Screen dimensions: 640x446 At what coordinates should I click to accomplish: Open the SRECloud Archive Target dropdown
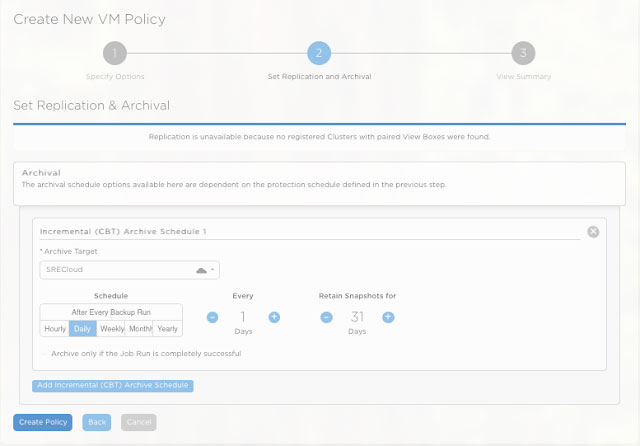129,270
